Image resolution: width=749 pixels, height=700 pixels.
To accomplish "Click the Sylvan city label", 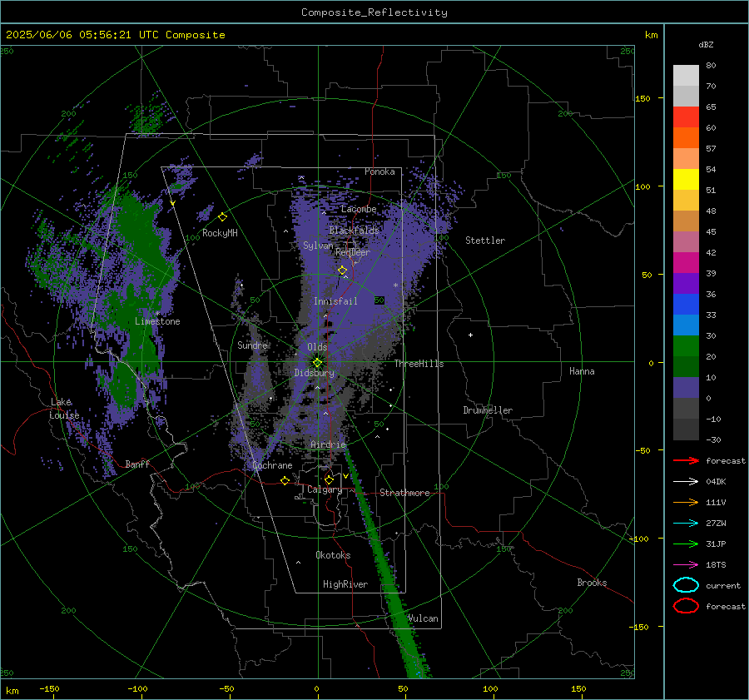I will tap(318, 246).
